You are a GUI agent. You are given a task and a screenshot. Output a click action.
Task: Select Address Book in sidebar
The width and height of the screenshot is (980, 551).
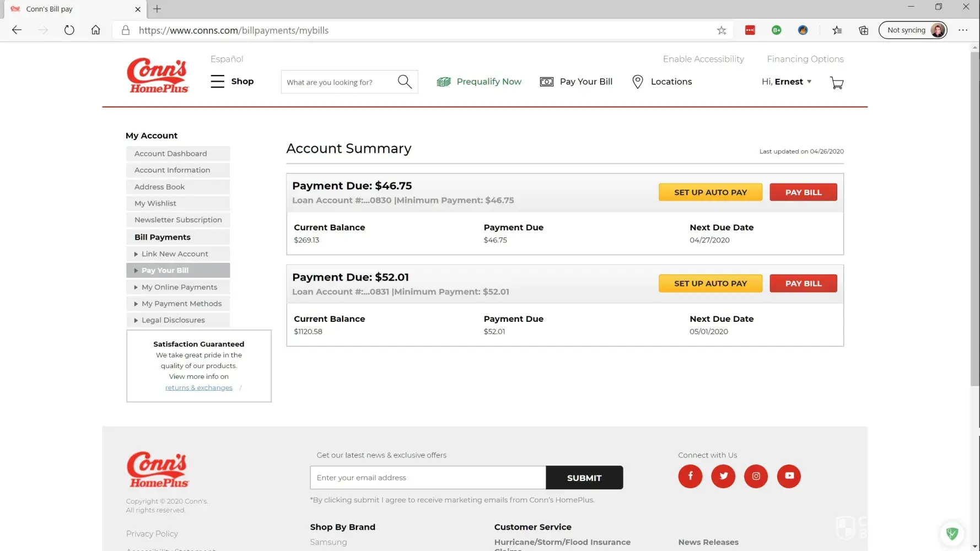point(160,187)
